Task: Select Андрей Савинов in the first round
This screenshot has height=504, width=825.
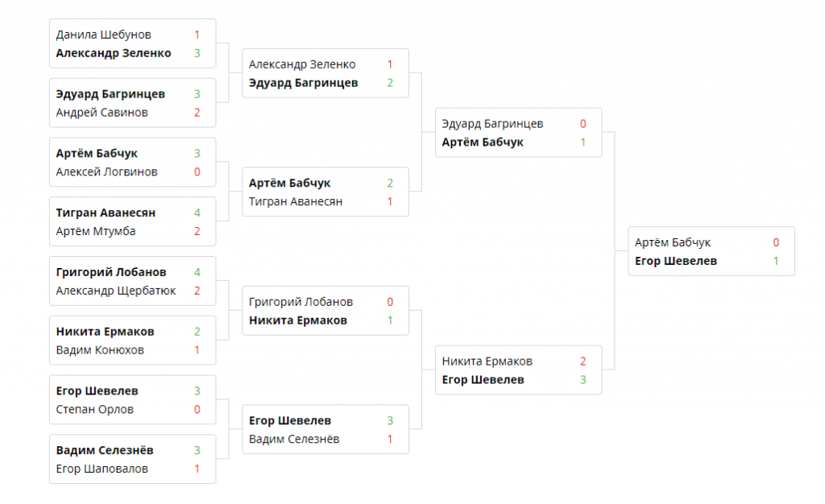Action: (102, 113)
